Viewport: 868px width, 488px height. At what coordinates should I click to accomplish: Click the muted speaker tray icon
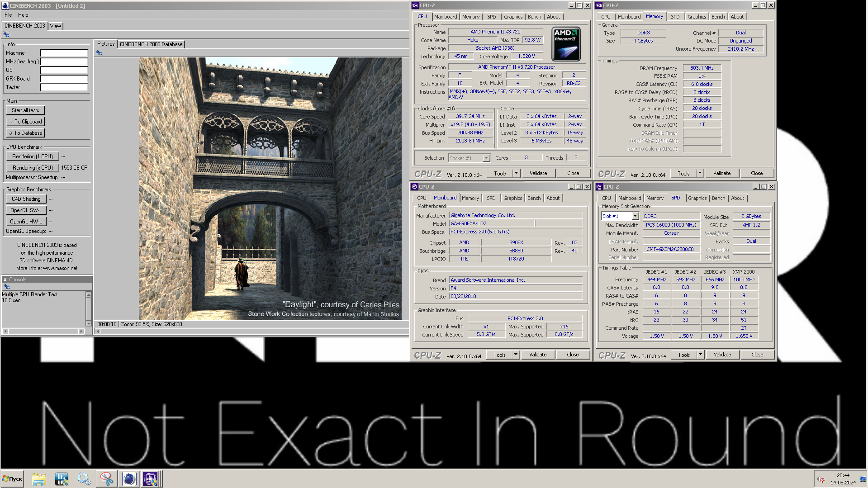(821, 479)
